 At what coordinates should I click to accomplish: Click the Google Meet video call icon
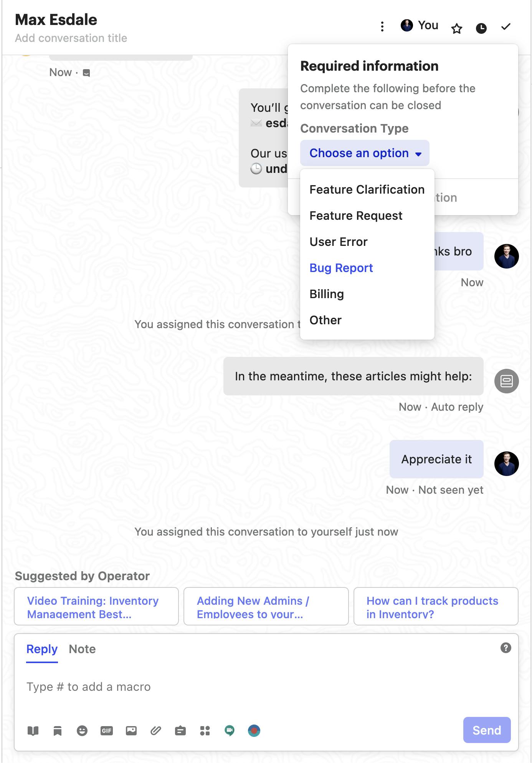click(x=230, y=730)
